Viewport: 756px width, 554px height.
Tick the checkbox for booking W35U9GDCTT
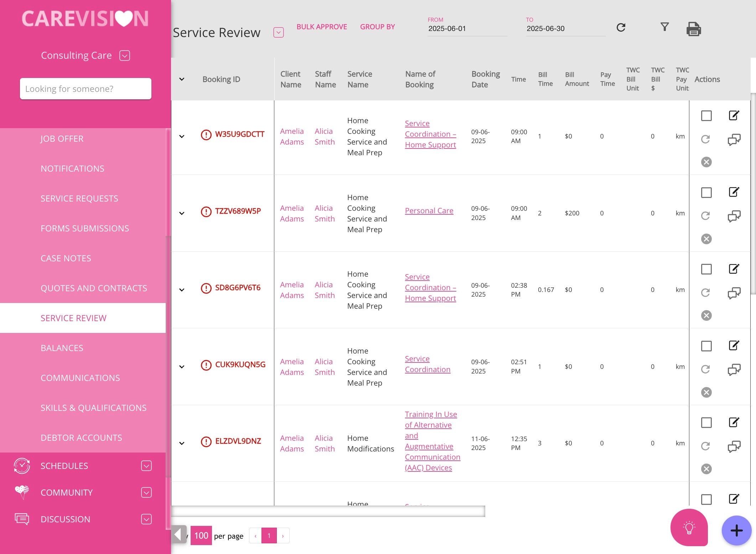706,116
